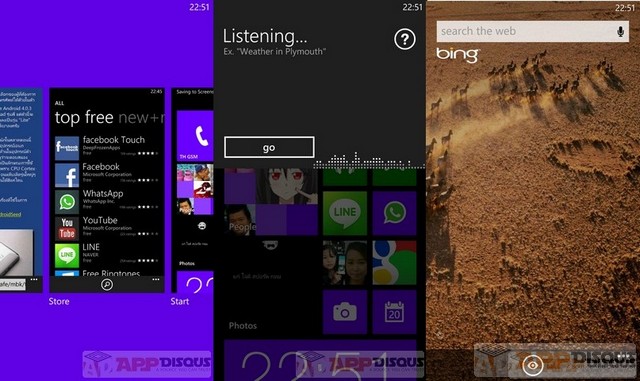This screenshot has width=640, height=381.
Task: Tap the Store search magnifier icon
Action: point(107,284)
